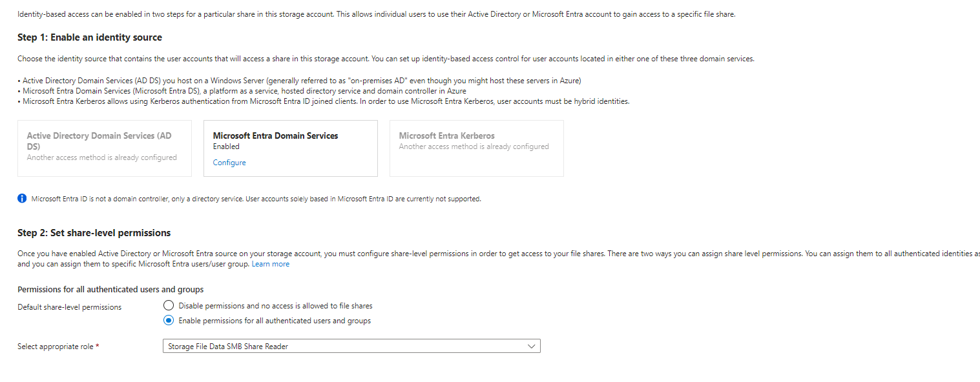Select Disable permissions and no access radio button

(x=169, y=305)
